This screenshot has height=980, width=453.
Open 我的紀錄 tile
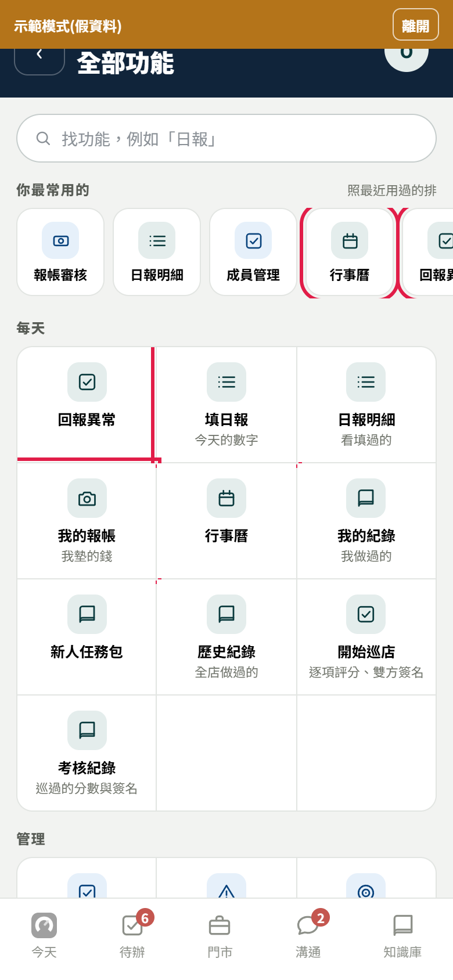pyautogui.click(x=366, y=521)
